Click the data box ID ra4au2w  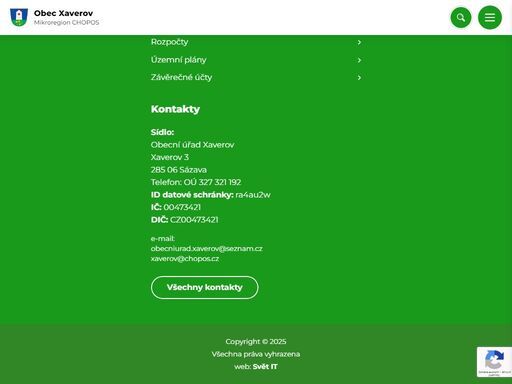253,195
